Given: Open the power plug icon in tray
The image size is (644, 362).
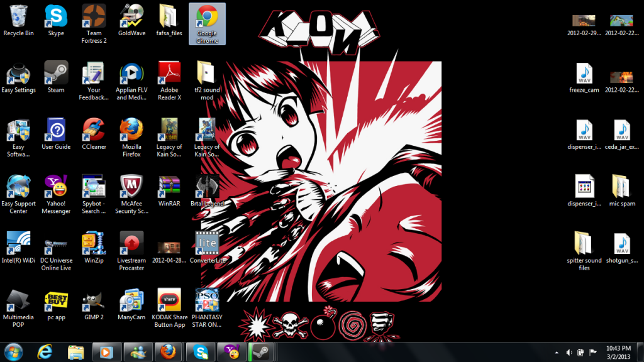Looking at the screenshot, I should 580,353.
